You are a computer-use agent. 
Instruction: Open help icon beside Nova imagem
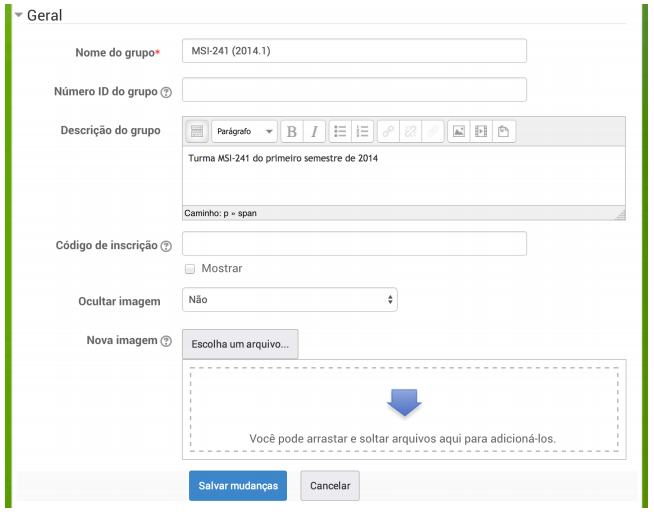click(x=166, y=342)
